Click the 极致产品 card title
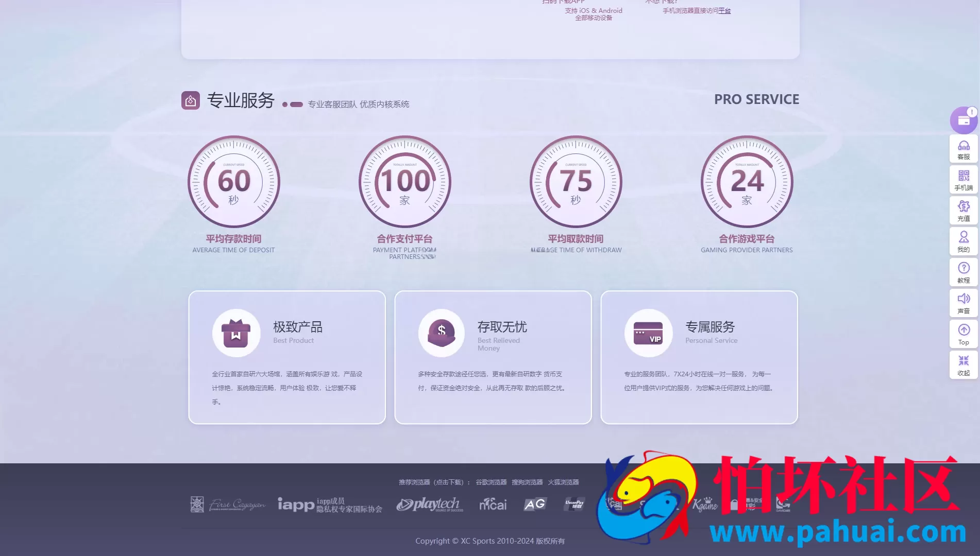This screenshot has height=556, width=980. (298, 327)
